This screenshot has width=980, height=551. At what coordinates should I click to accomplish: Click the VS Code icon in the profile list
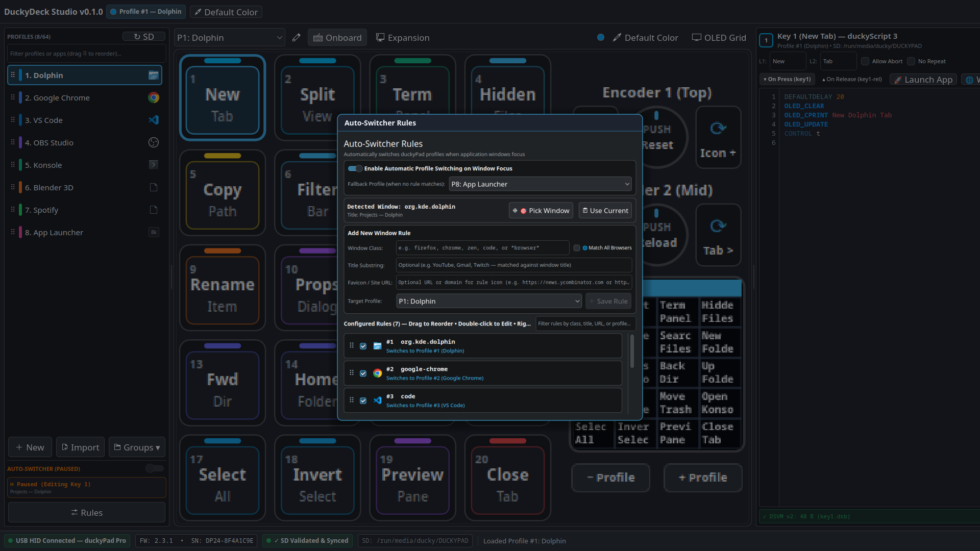click(153, 120)
